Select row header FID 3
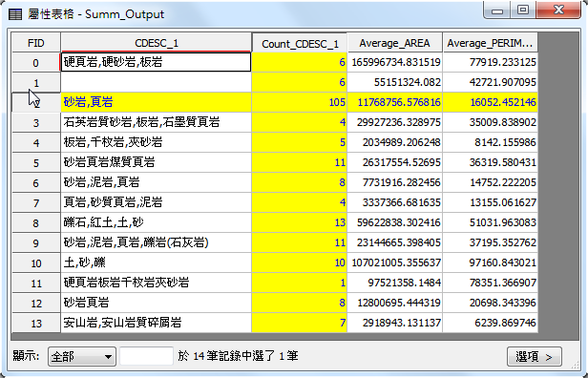Screen dimensions: 588x378 tap(36, 122)
